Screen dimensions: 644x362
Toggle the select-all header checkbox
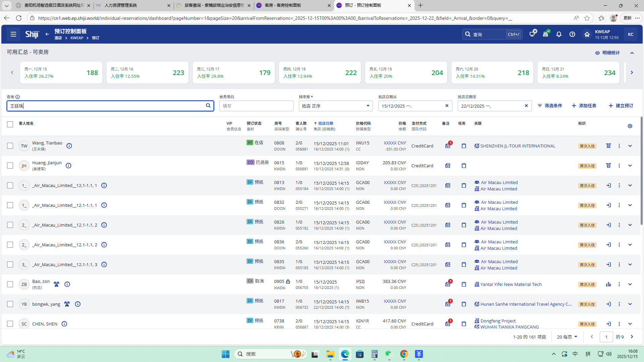coord(10,124)
